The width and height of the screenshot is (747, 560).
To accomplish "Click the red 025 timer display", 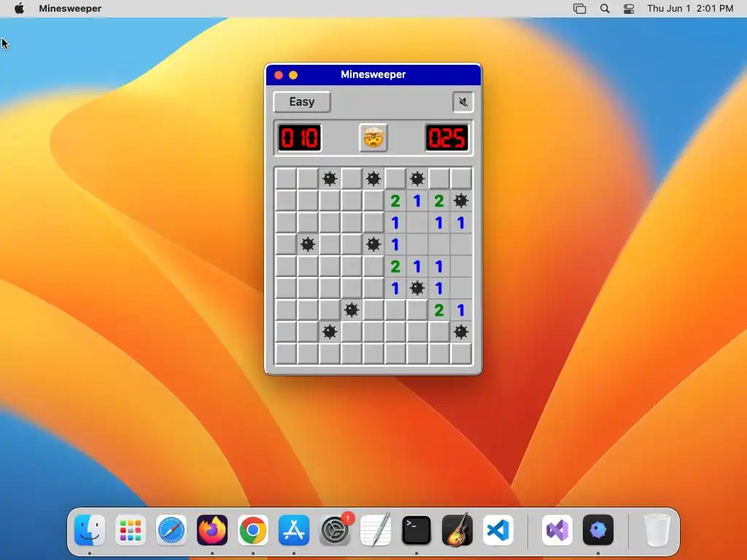I will pos(447,138).
